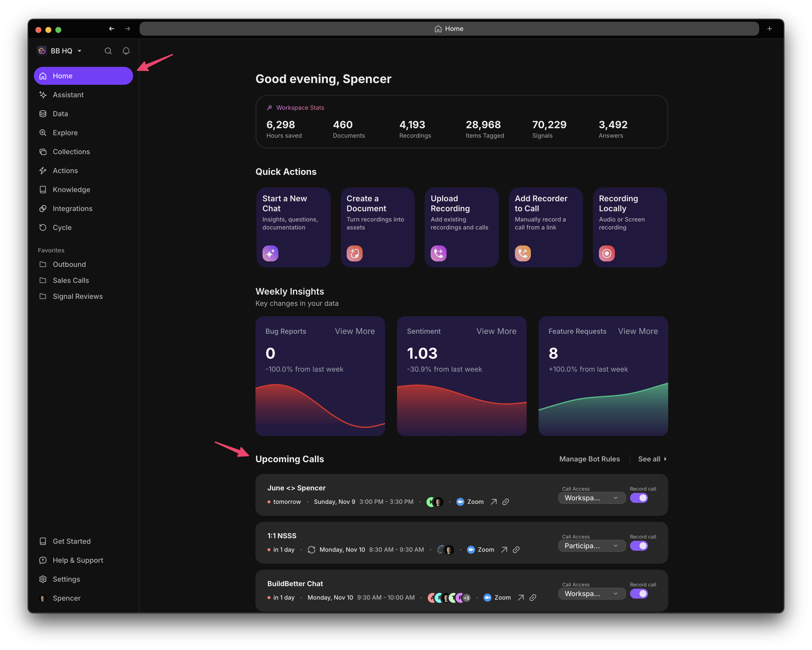Enable Record call for June <> Spencer
Viewport: 812px width, 650px height.
pyautogui.click(x=639, y=498)
